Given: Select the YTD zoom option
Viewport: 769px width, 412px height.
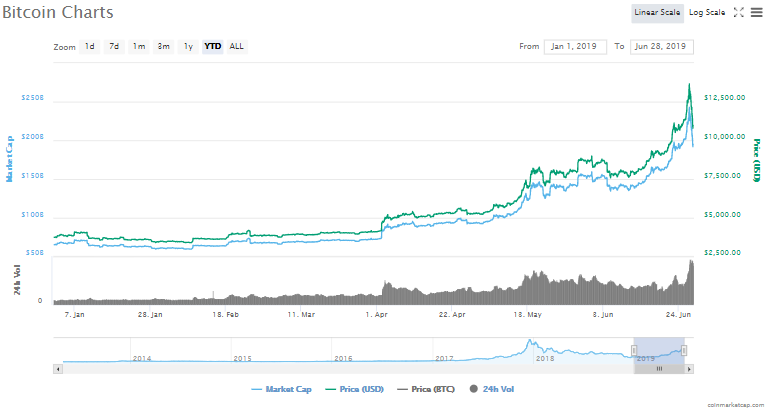Looking at the screenshot, I should [x=213, y=46].
